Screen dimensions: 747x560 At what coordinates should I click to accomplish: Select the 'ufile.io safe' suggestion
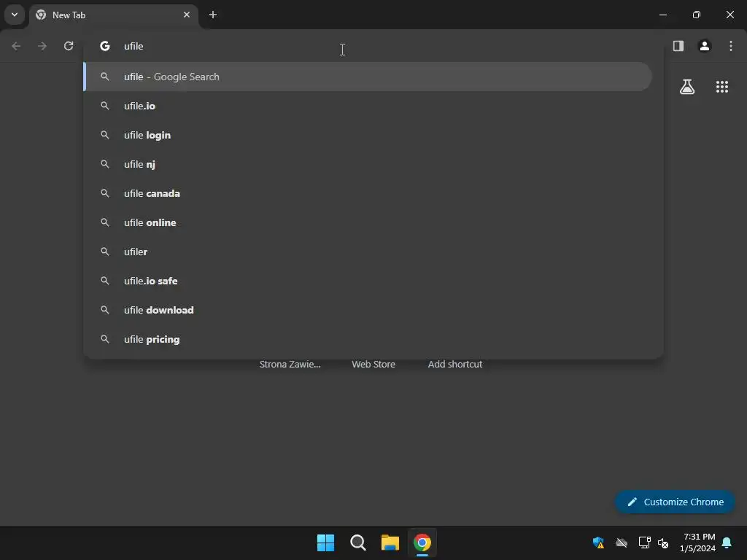pyautogui.click(x=368, y=281)
